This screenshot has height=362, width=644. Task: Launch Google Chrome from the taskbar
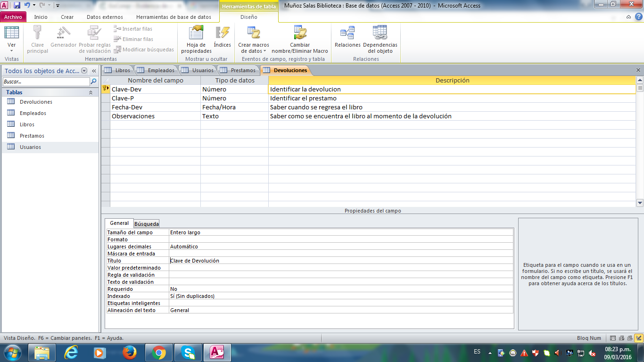pos(159,353)
